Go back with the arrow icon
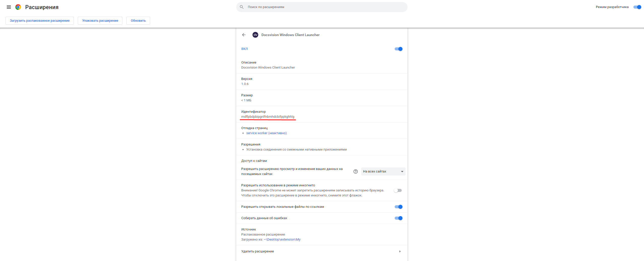This screenshot has height=261, width=644. click(244, 35)
